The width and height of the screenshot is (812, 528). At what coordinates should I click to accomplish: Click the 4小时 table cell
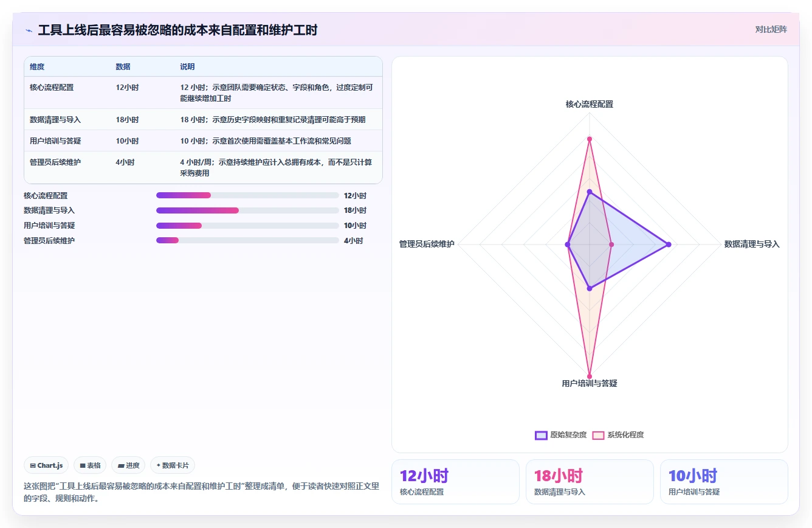125,162
